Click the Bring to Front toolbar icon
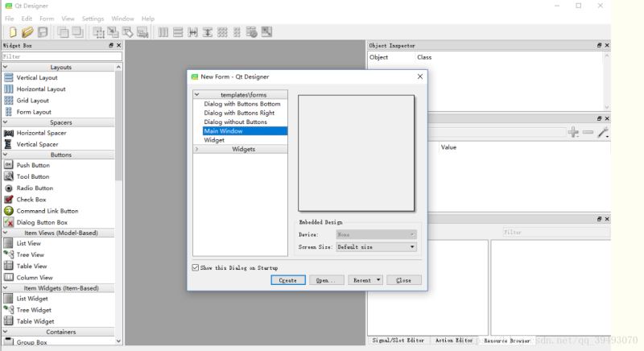The width and height of the screenshot is (644, 351). 77,32
